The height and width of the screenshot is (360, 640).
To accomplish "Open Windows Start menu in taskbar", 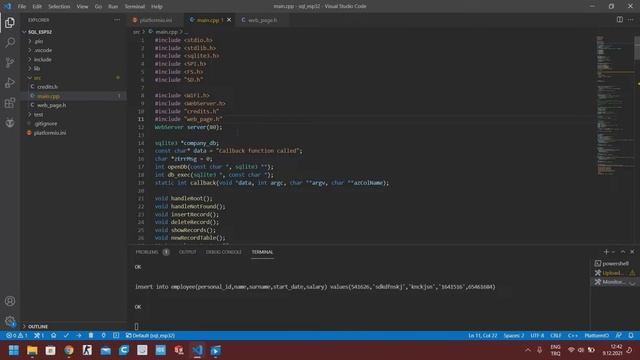I will pyautogui.click(x=13, y=350).
